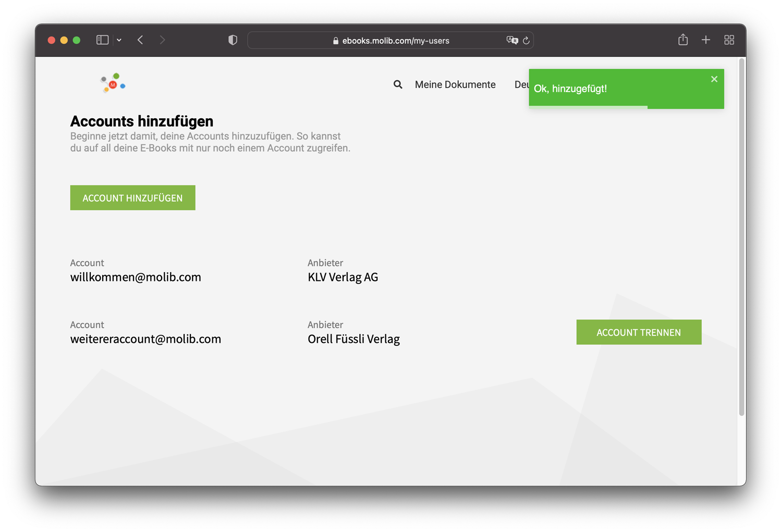The height and width of the screenshot is (532, 781).
Task: Open the Share sheet icon
Action: click(x=683, y=40)
